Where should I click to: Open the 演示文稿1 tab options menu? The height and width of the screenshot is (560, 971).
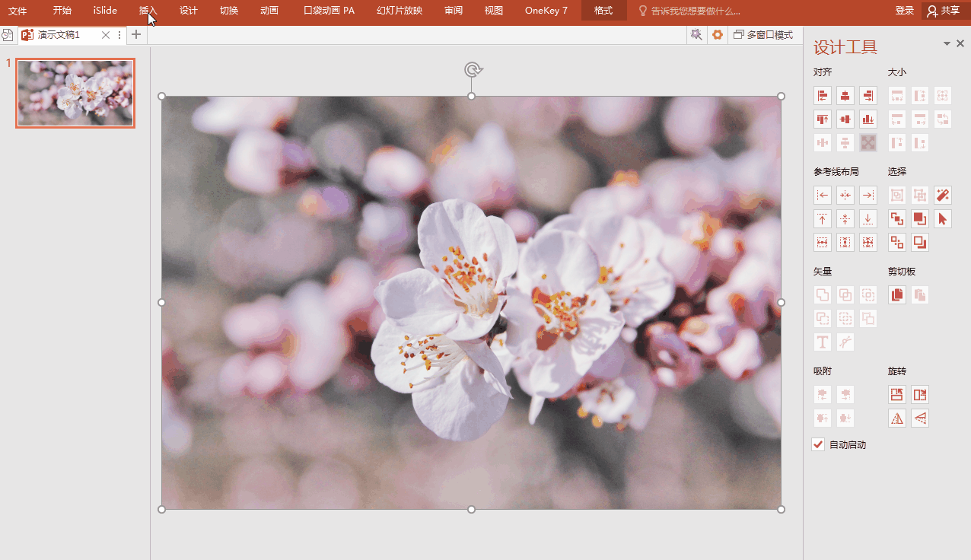coord(119,35)
